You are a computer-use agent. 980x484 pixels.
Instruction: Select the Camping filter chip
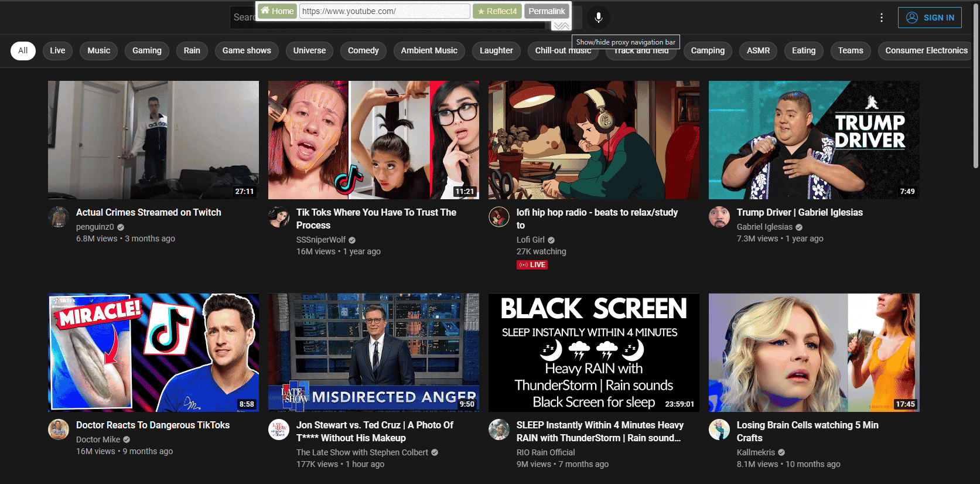click(708, 50)
